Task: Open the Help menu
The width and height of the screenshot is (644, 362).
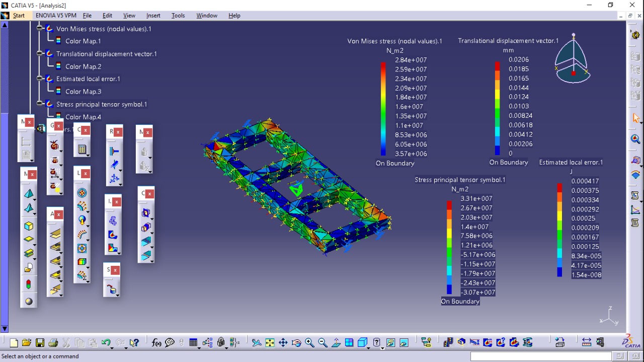Action: [234, 16]
